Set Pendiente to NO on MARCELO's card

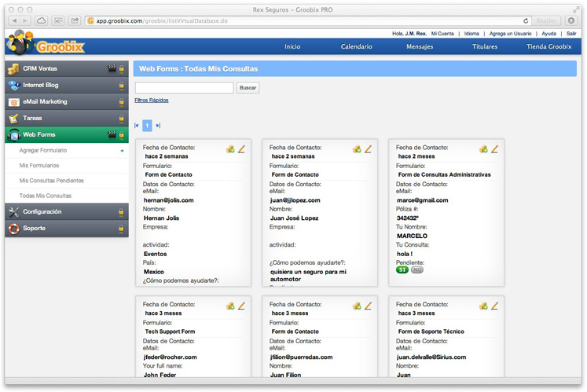[417, 269]
